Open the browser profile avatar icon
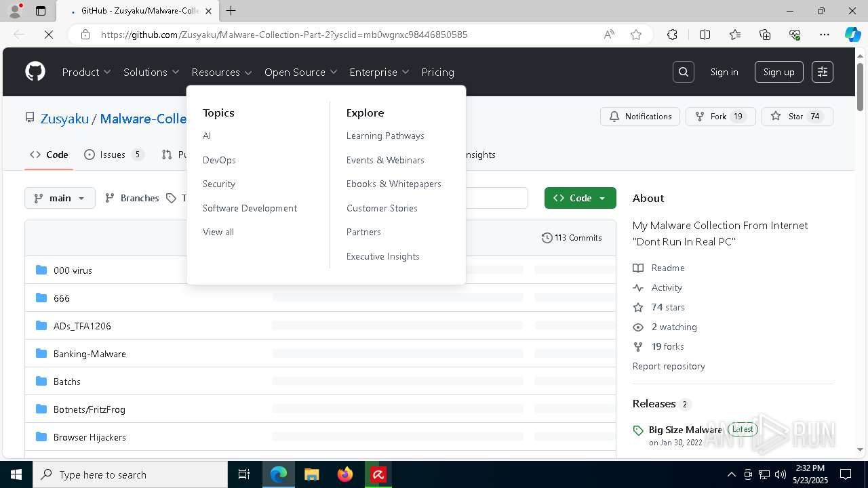 [15, 11]
